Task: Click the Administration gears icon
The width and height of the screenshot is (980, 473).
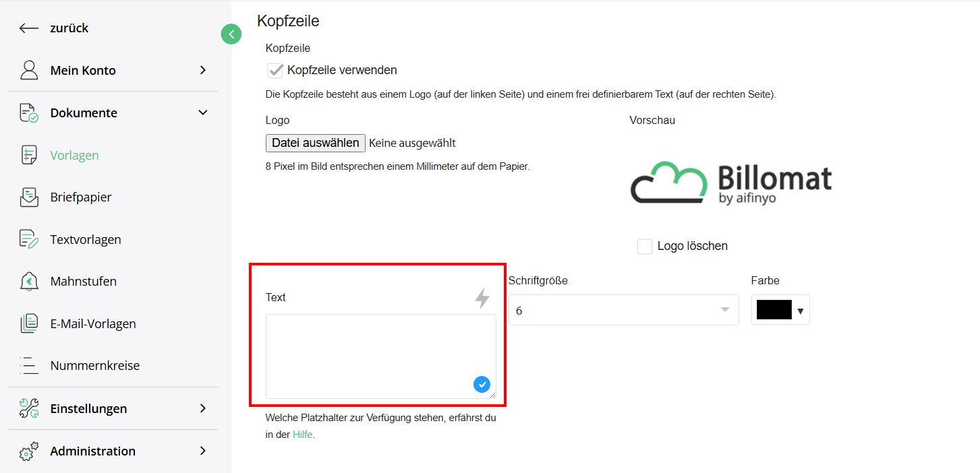Action: coord(29,451)
